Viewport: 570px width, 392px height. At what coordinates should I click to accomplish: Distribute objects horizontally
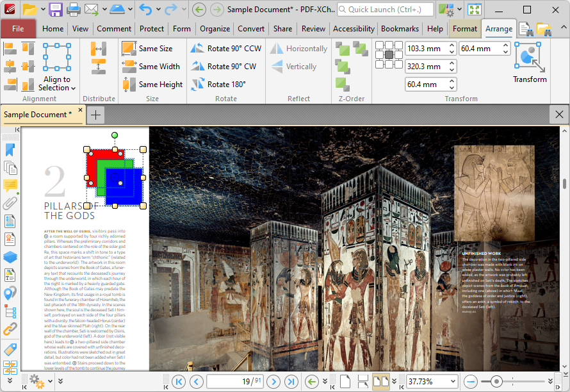point(99,49)
